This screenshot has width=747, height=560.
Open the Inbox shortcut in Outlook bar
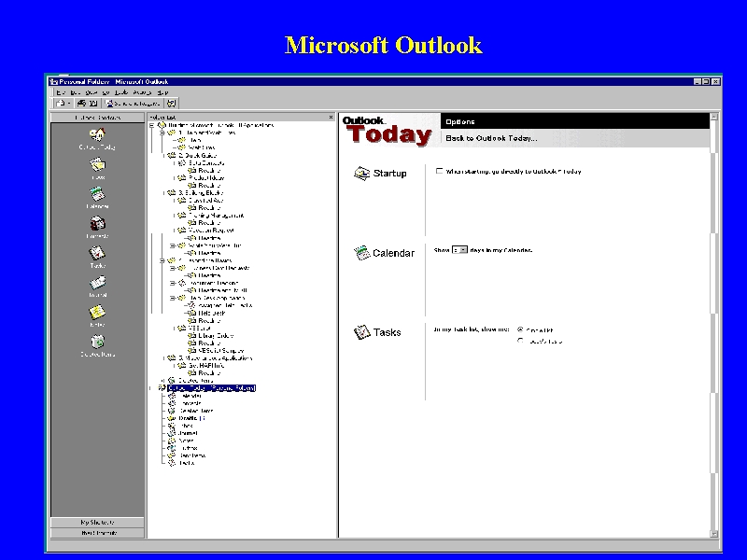click(x=97, y=168)
